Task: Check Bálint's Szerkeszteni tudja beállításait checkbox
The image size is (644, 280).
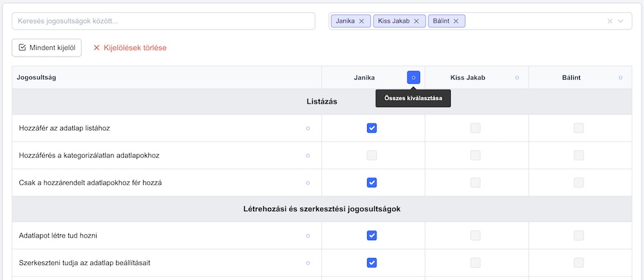Action: click(579, 263)
